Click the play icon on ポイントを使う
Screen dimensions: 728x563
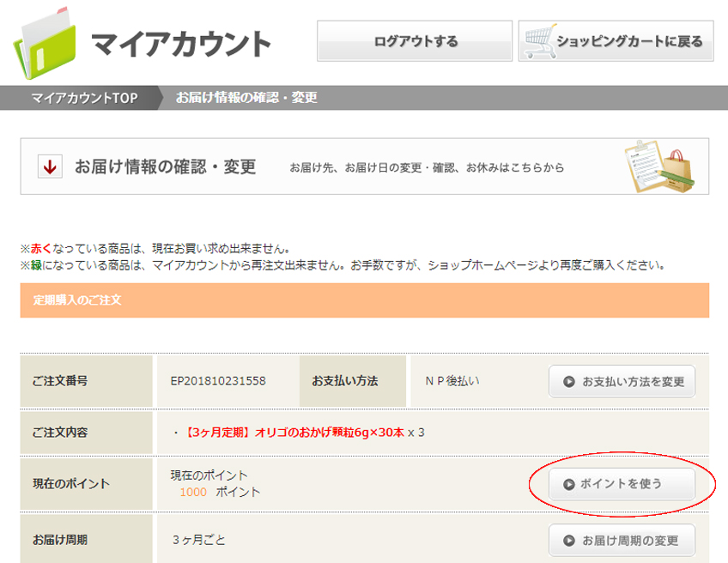coord(568,484)
